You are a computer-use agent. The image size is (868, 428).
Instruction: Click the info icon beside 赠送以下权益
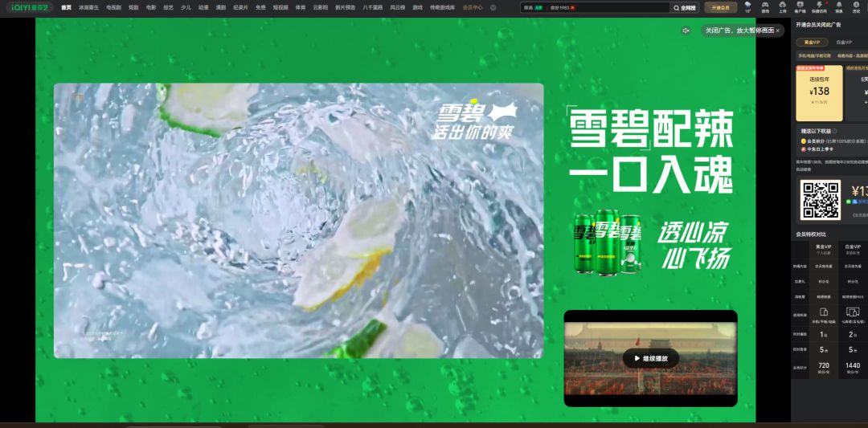tap(835, 131)
